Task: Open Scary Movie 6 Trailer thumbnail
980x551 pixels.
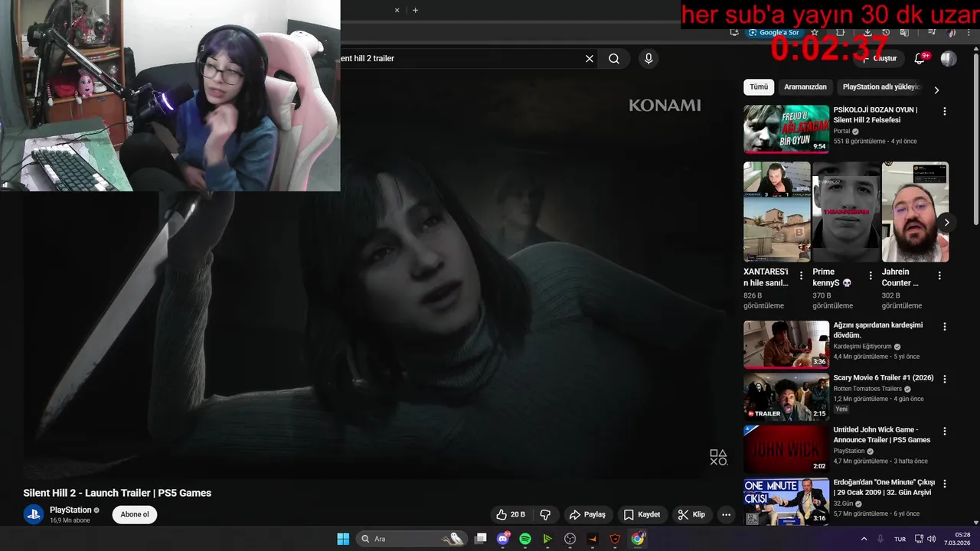Action: pos(786,397)
